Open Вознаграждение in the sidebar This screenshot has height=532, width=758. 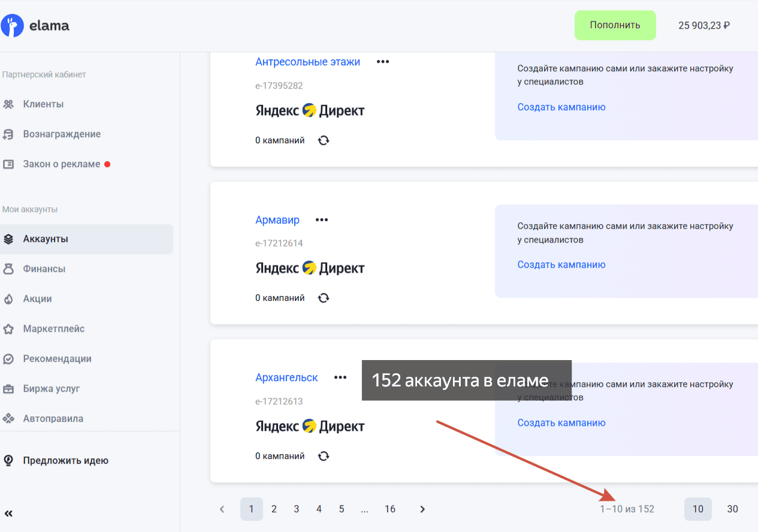(62, 134)
